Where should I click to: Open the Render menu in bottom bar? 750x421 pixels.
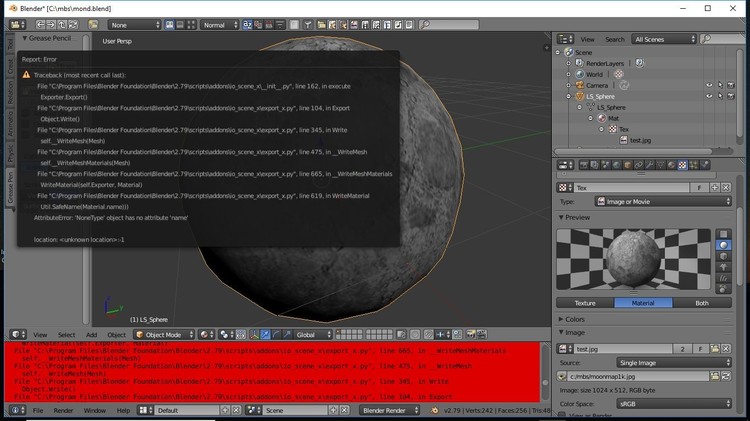click(x=62, y=410)
